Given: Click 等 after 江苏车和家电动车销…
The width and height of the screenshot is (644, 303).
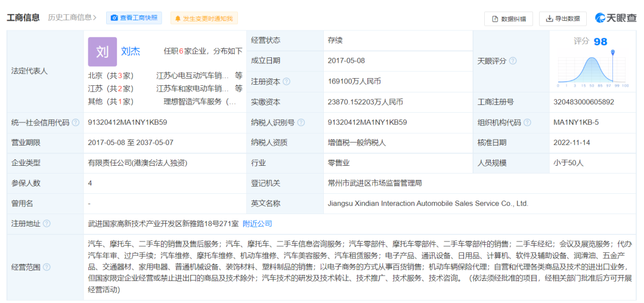Looking at the screenshot, I should (x=239, y=89).
